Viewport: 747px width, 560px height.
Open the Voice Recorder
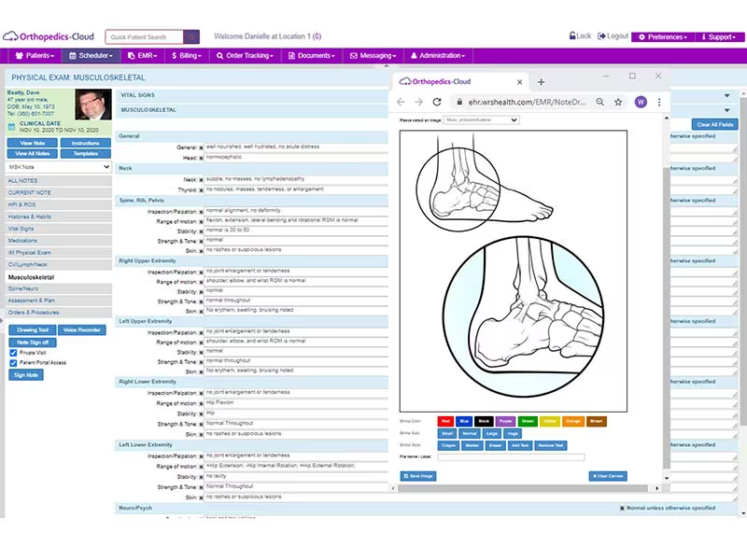(x=82, y=330)
